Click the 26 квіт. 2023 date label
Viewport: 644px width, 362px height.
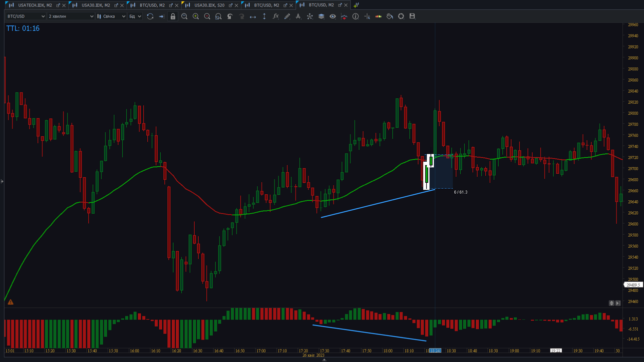(314, 356)
